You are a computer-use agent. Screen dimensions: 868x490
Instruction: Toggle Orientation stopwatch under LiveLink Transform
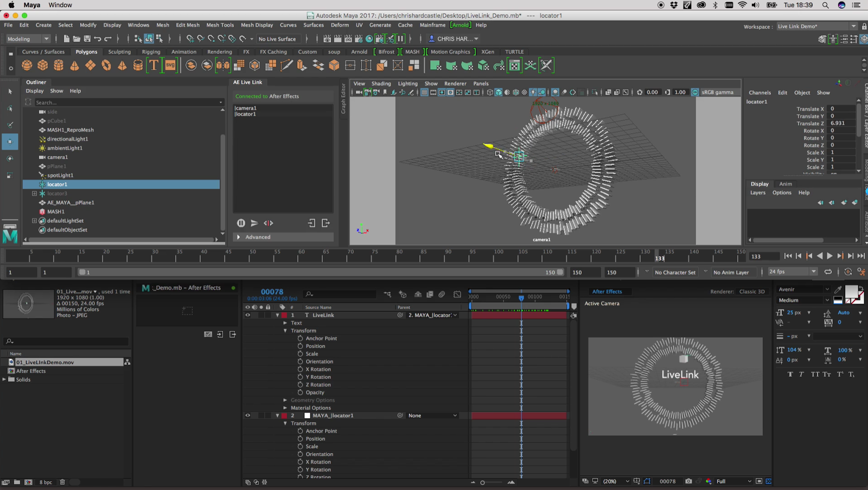300,362
